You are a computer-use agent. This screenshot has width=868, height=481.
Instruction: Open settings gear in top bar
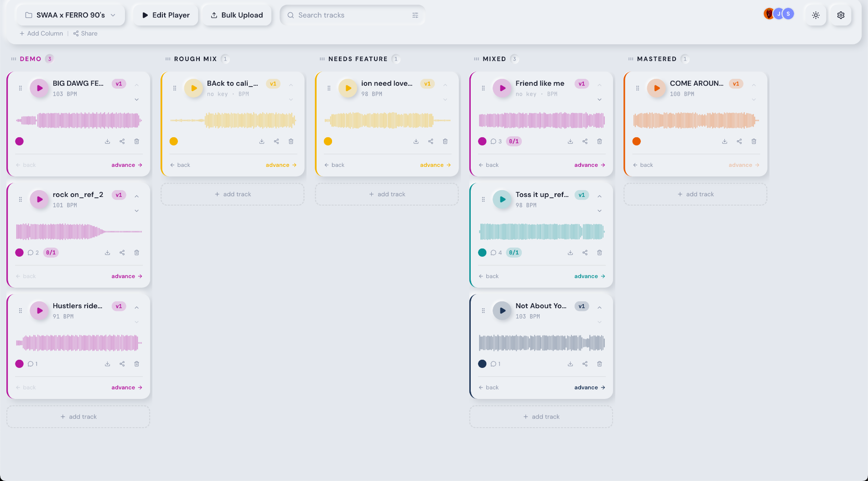coord(841,15)
